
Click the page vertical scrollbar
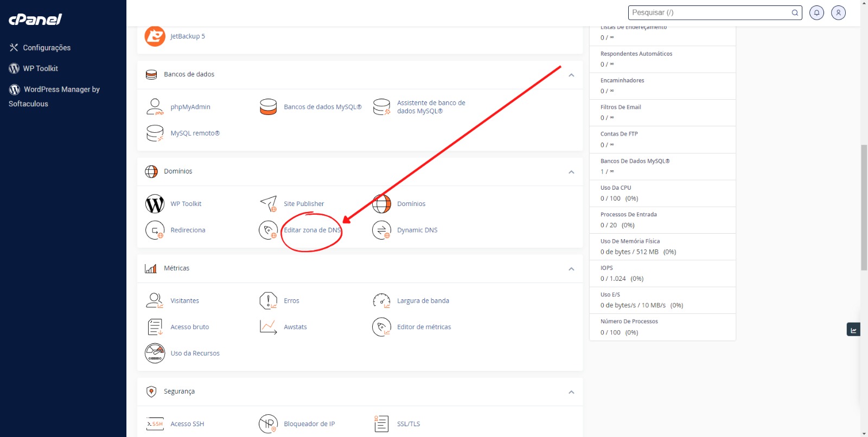[864, 208]
